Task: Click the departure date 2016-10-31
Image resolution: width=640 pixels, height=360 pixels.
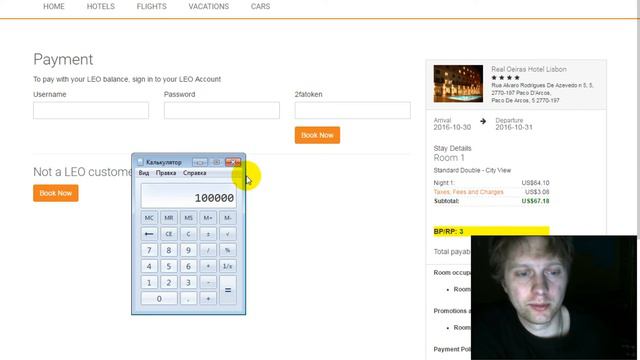Action: [514, 127]
